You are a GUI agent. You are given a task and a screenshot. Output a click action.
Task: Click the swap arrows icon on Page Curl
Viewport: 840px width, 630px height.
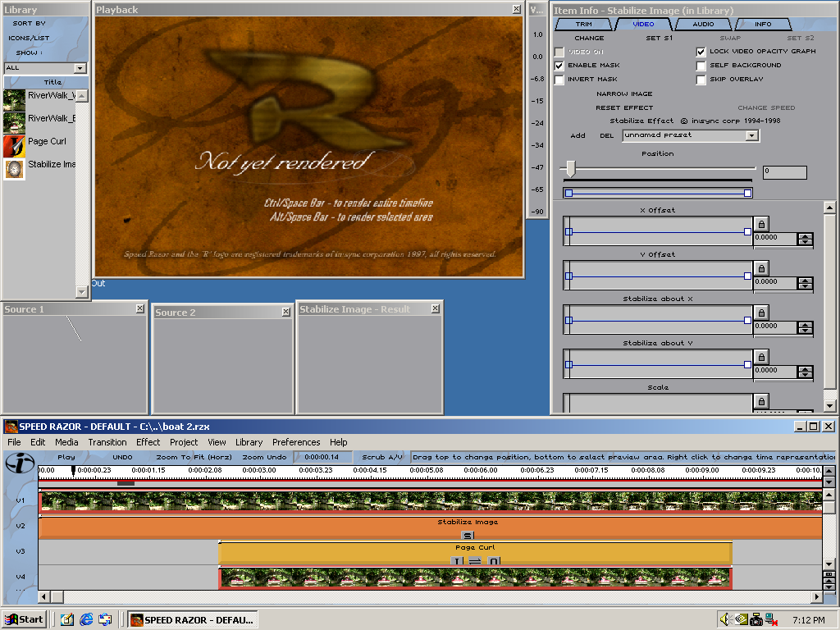(x=475, y=561)
